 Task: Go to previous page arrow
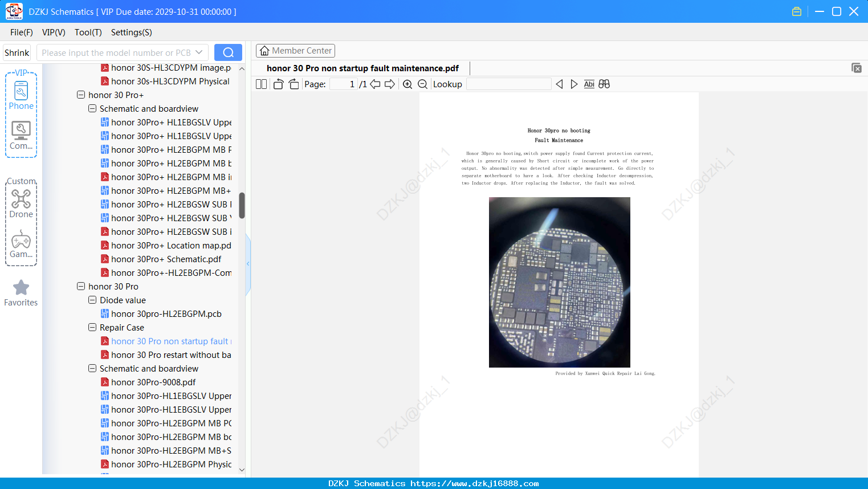[x=375, y=84]
